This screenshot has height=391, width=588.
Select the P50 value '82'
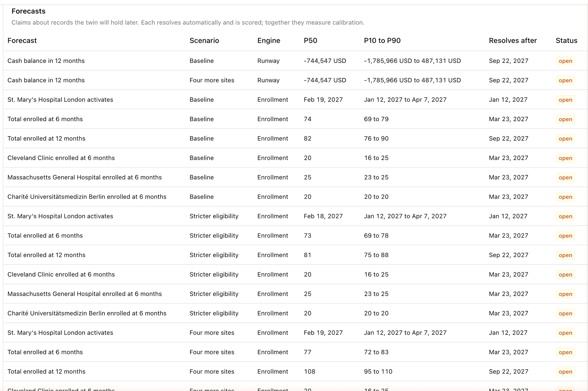pyautogui.click(x=308, y=138)
